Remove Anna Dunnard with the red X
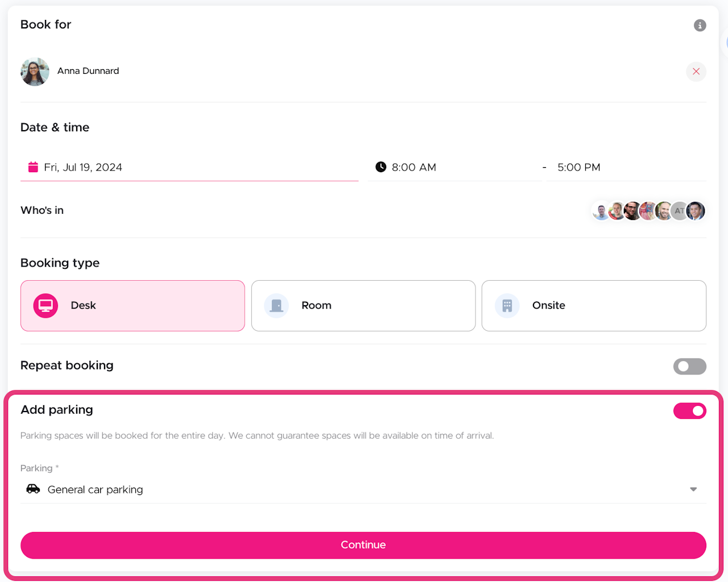This screenshot has width=728, height=582. point(696,72)
